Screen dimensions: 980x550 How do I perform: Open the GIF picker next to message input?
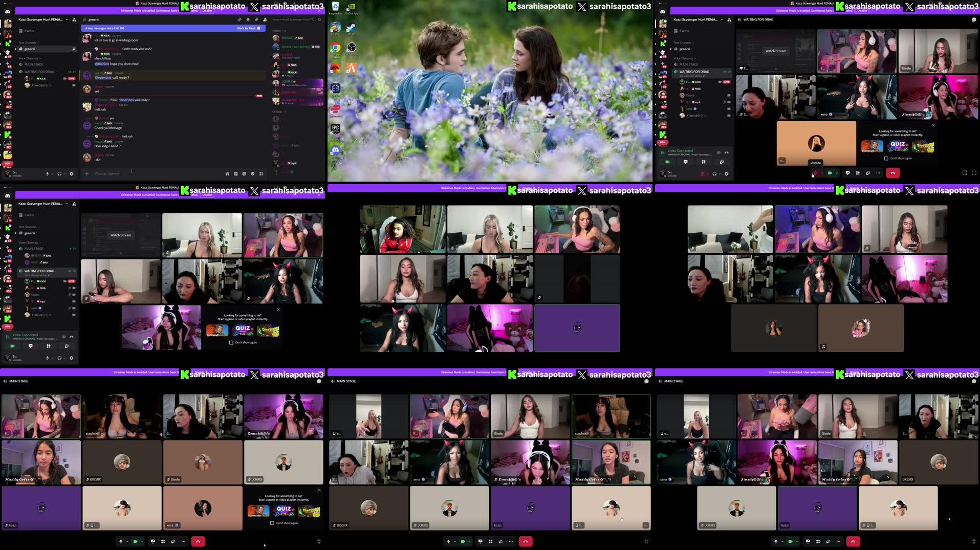[236, 173]
